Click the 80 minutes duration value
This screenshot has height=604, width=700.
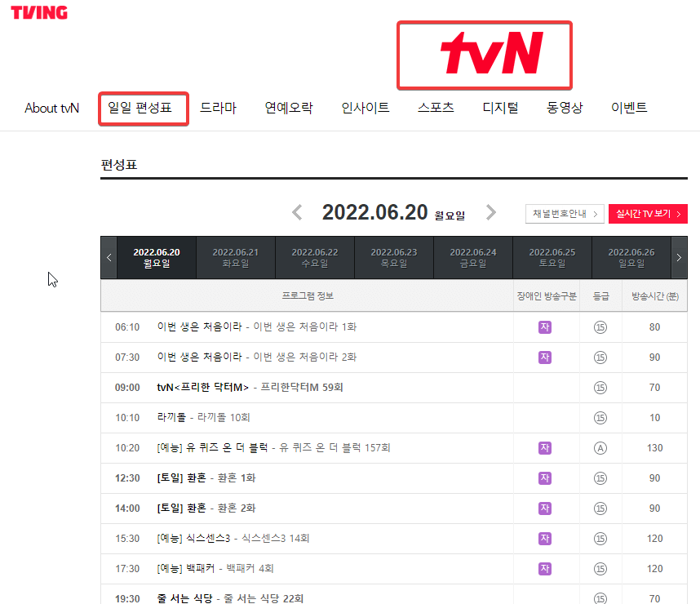654,327
